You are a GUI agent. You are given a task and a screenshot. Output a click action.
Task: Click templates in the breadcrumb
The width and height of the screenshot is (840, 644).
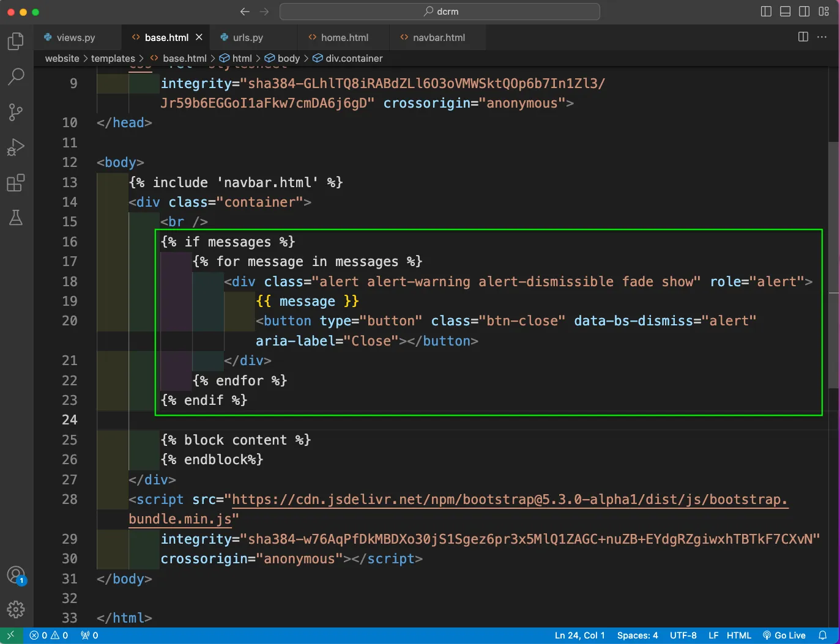pyautogui.click(x=113, y=59)
